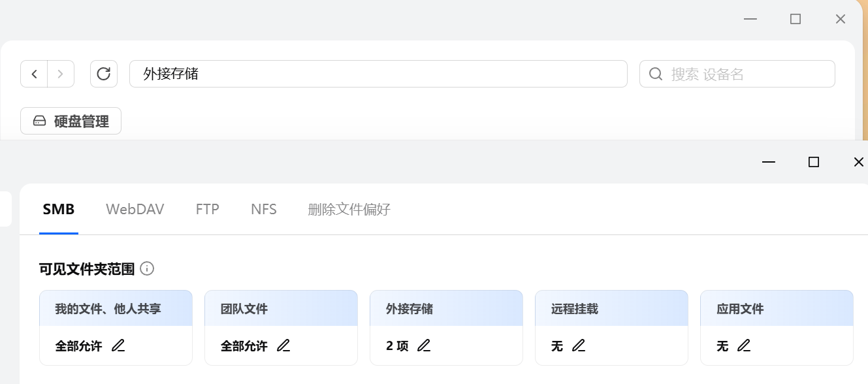Edit the 应用文件 folder permission

[744, 345]
